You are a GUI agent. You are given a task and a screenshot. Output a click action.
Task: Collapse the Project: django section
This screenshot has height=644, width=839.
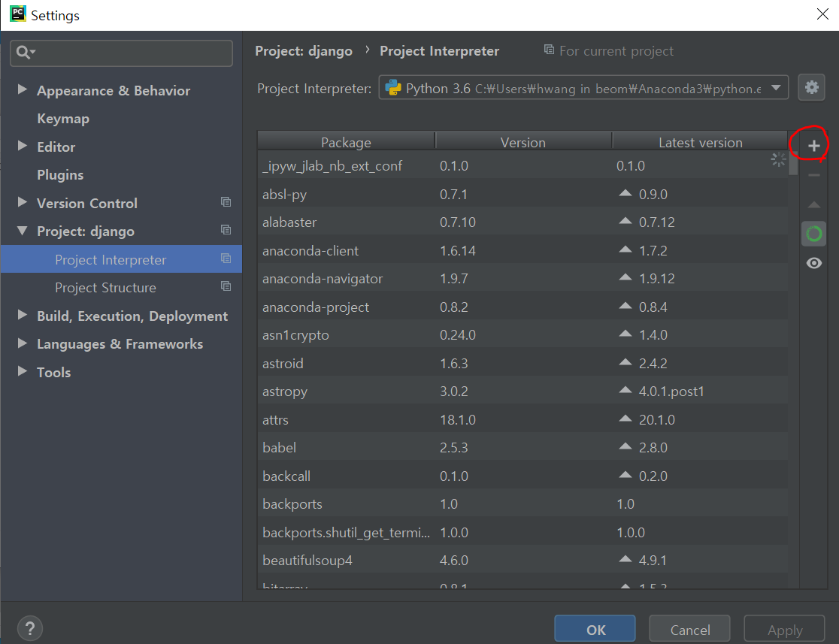[22, 231]
